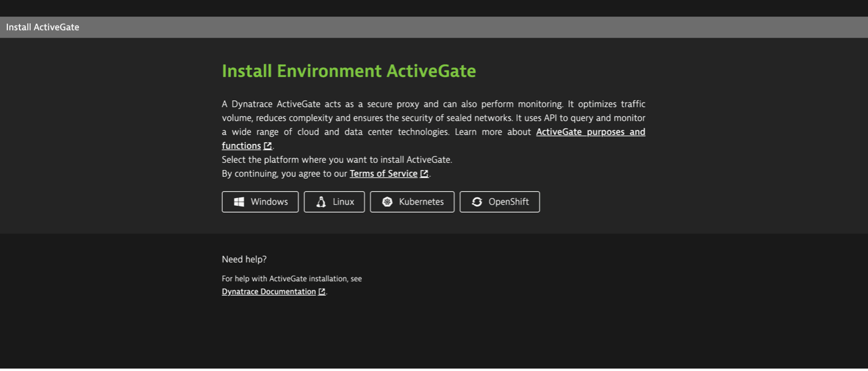This screenshot has width=868, height=371.
Task: Click the OpenShift logo icon
Action: click(x=477, y=202)
